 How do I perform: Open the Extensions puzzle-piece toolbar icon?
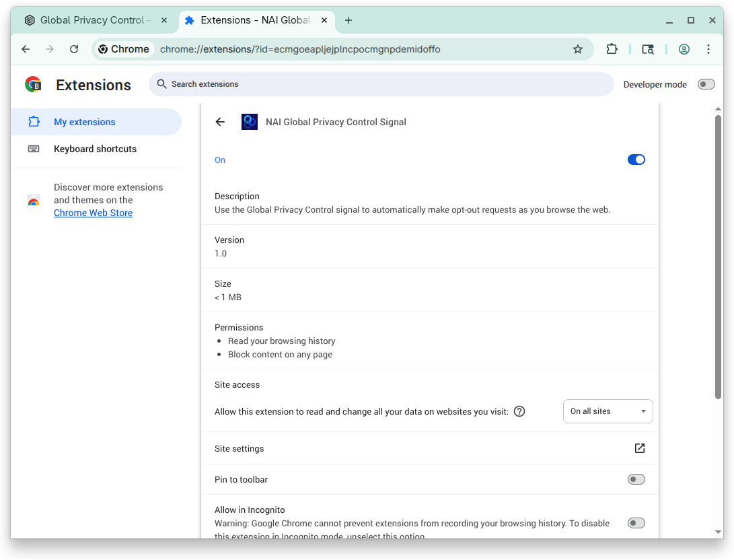612,49
